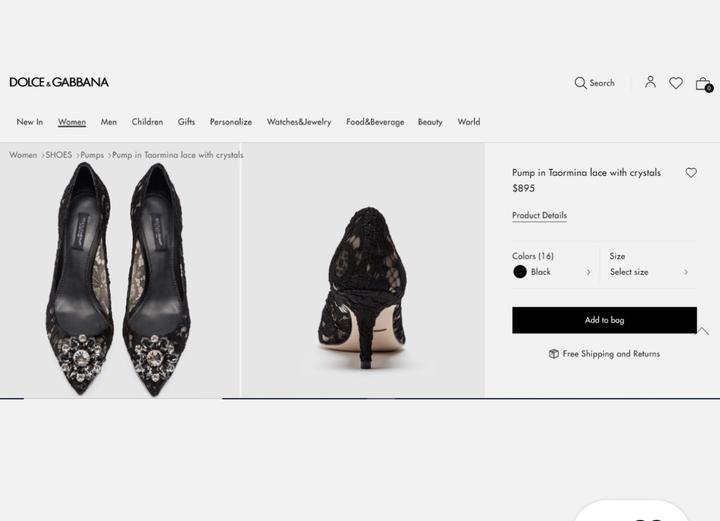Go to Pumps breadcrumb link
The width and height of the screenshot is (720, 521).
pyautogui.click(x=92, y=155)
